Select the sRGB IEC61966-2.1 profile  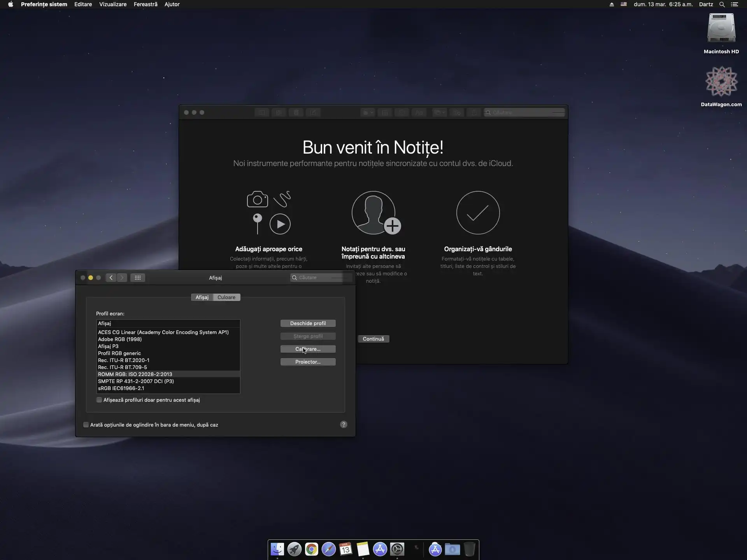point(121,388)
